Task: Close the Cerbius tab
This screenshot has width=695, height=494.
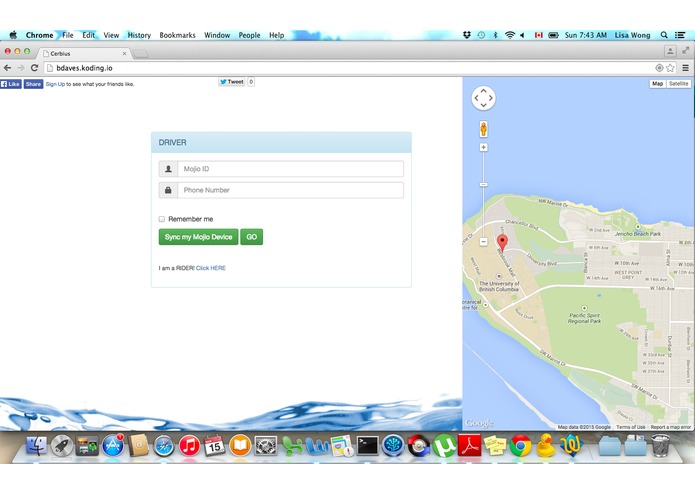Action: coord(124,54)
